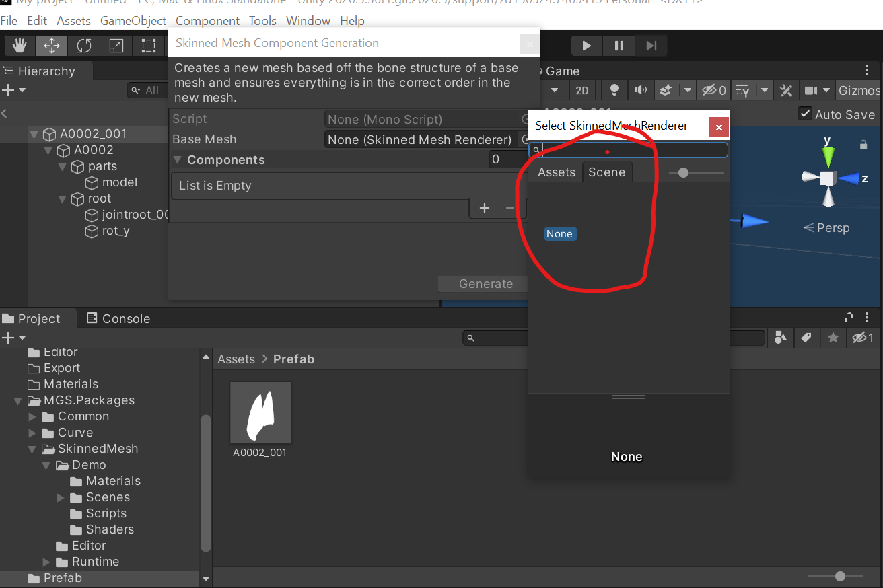
Task: Choose the Rotate tool
Action: tap(84, 46)
